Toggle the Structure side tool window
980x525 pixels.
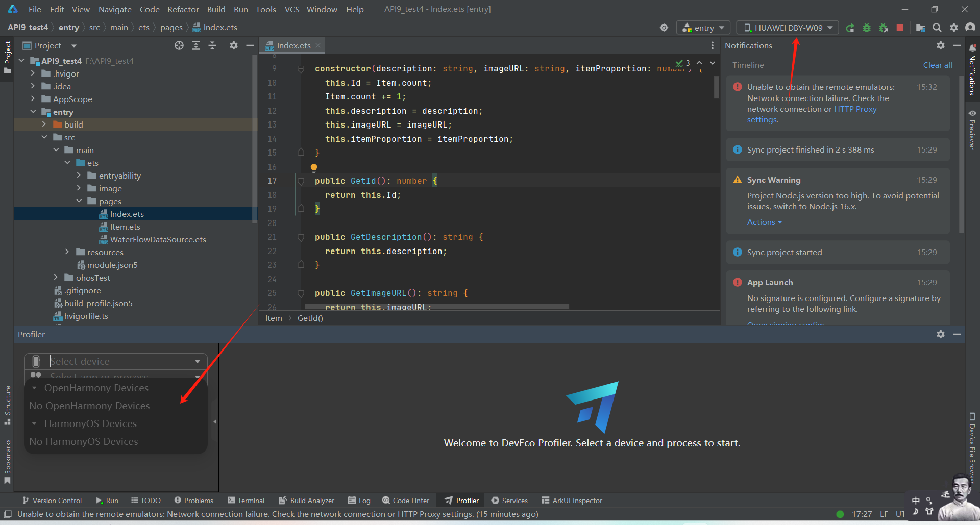[x=8, y=406]
